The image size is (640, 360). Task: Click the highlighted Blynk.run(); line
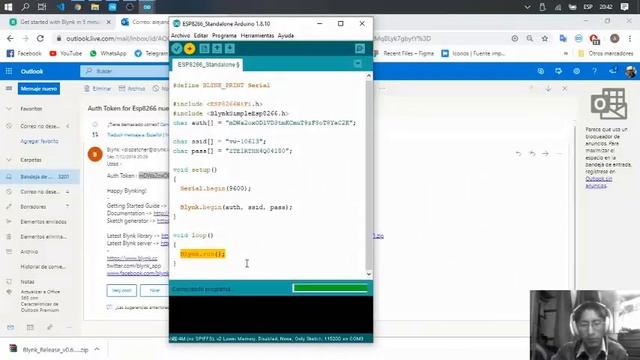(x=202, y=254)
